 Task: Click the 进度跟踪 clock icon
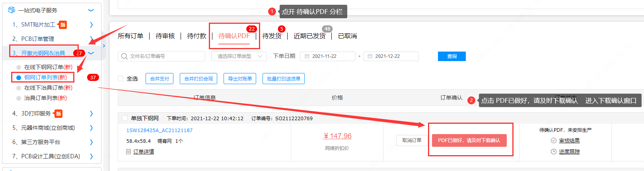click(553, 152)
